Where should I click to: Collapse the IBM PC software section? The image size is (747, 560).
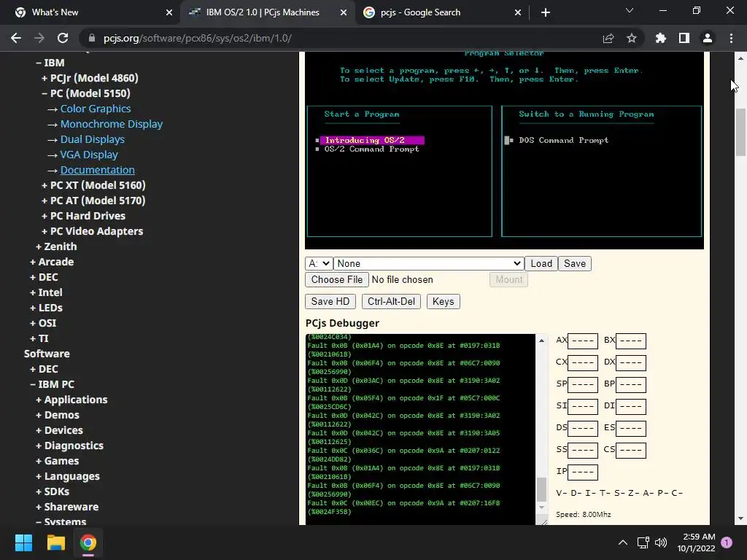pyautogui.click(x=52, y=384)
